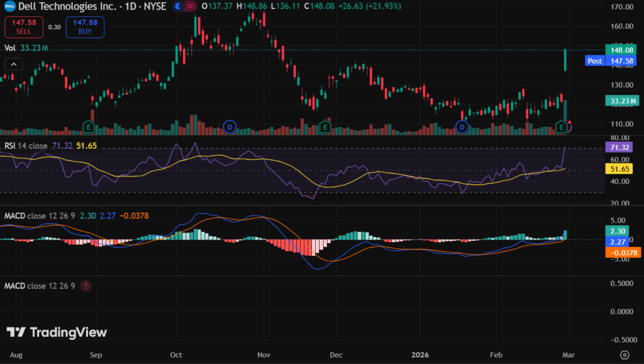Click the Dell logo icon beside the symbol name
The height and width of the screenshot is (364, 644).
[x=10, y=6]
